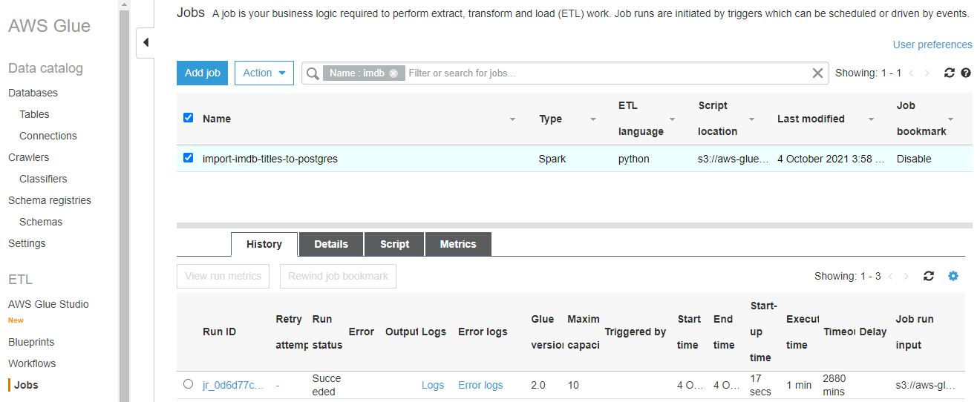Click the Data catalog section heading

coord(45,68)
